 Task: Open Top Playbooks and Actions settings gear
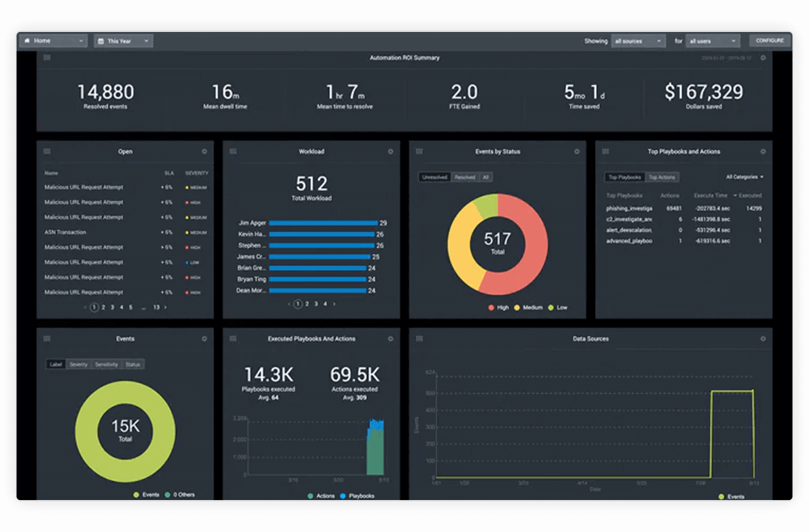(763, 152)
